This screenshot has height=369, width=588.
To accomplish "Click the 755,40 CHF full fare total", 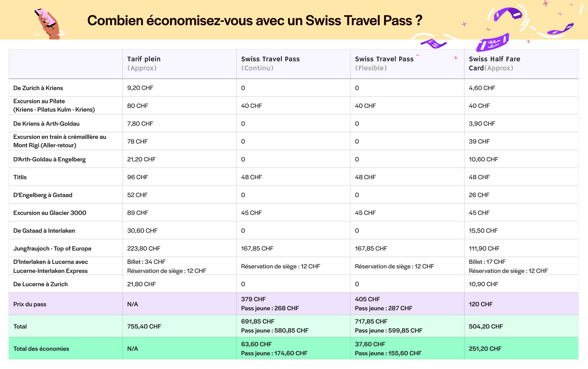I will coord(144,326).
